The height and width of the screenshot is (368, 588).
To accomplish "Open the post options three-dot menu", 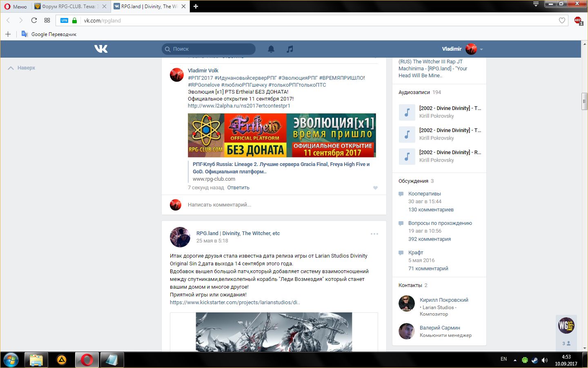I will [374, 234].
